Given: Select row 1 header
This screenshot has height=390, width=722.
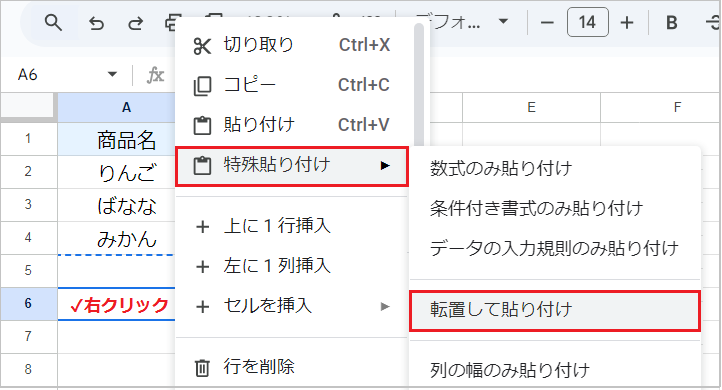Looking at the screenshot, I should point(29,139).
